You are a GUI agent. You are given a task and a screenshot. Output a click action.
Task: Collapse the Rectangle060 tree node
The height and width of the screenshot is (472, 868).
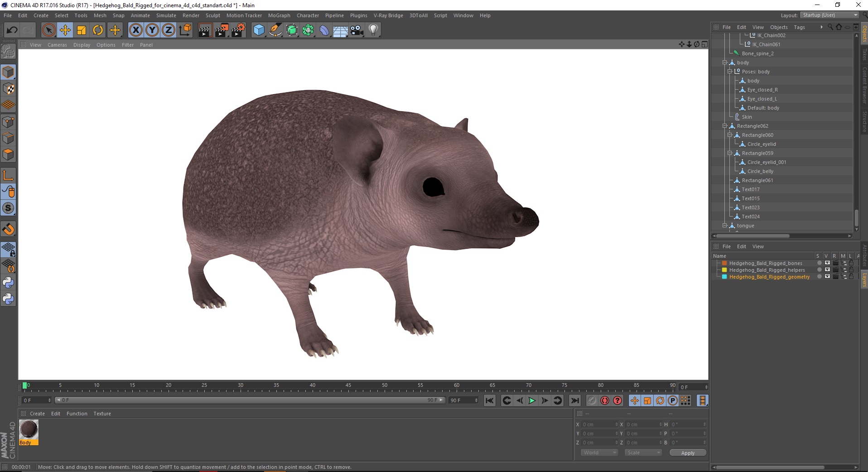point(730,135)
